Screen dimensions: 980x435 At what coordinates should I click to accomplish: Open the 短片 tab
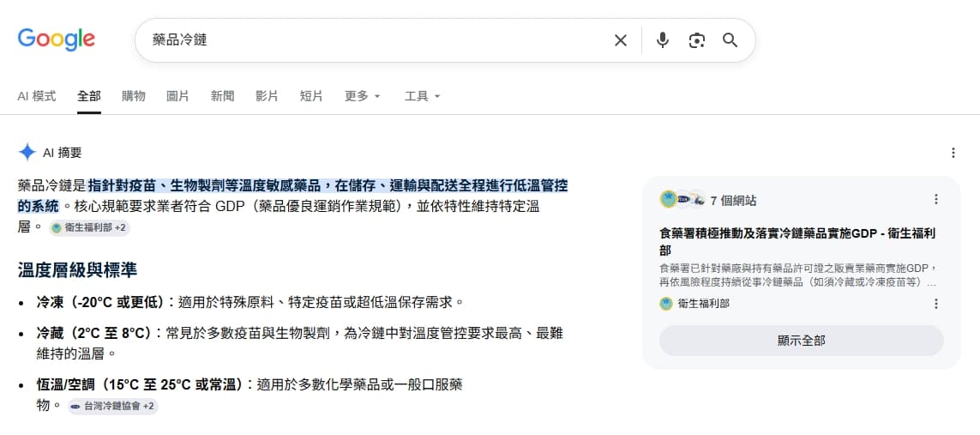click(x=311, y=96)
